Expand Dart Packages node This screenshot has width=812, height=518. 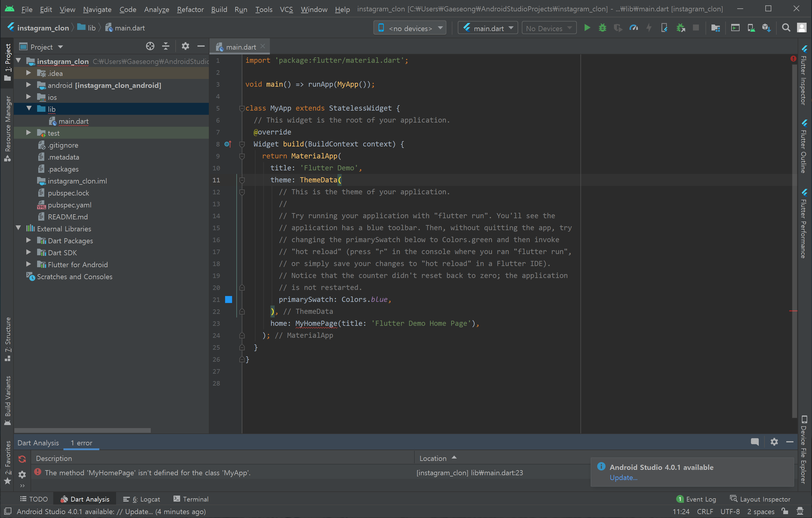(29, 241)
